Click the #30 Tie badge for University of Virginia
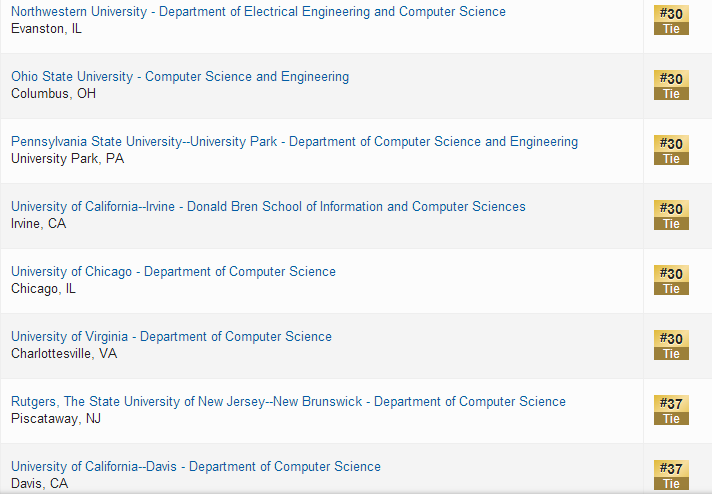This screenshot has height=495, width=712. (x=671, y=345)
